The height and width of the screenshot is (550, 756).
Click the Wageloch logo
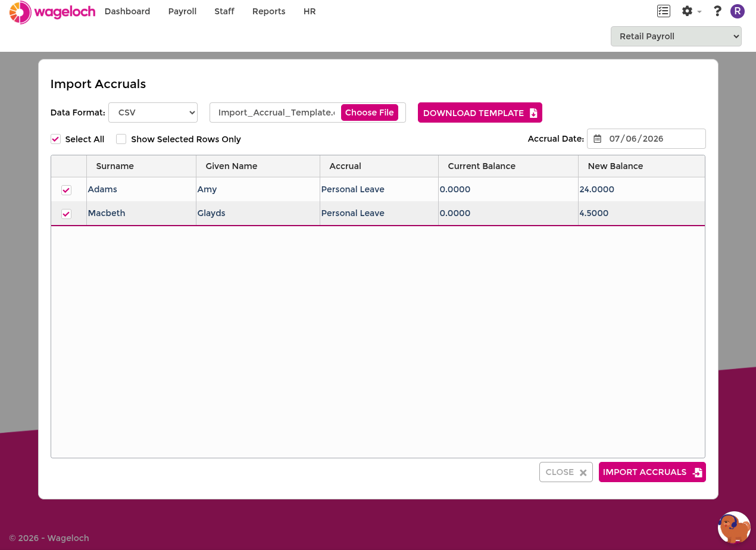[x=52, y=12]
